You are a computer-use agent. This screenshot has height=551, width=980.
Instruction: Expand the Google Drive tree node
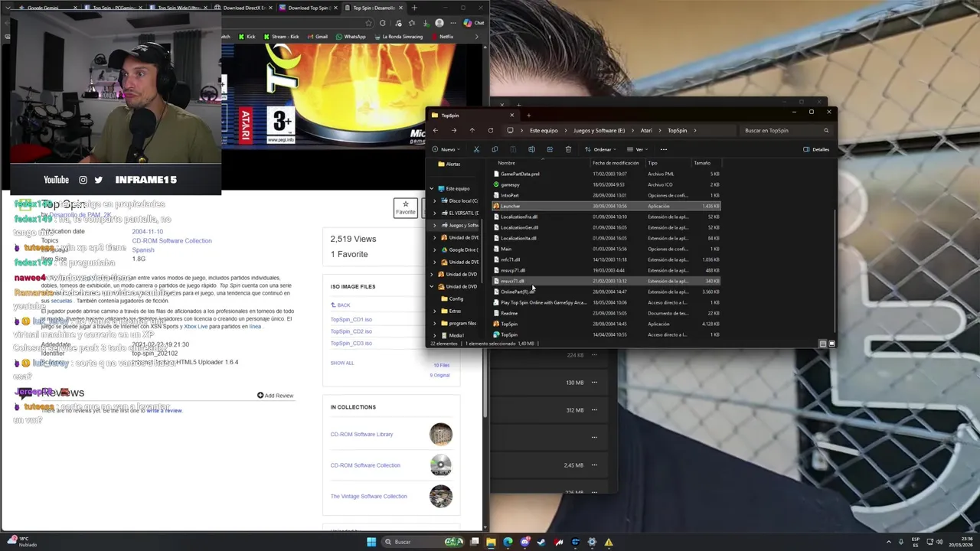click(x=435, y=249)
